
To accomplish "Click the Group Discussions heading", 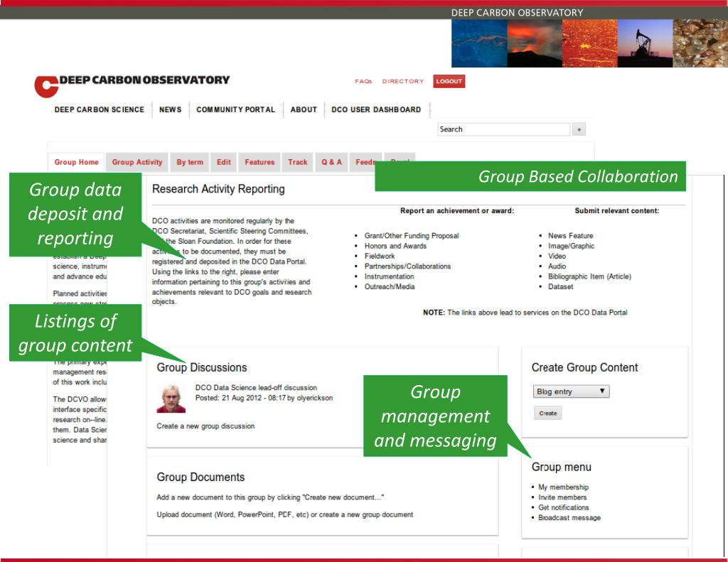I will click(202, 367).
